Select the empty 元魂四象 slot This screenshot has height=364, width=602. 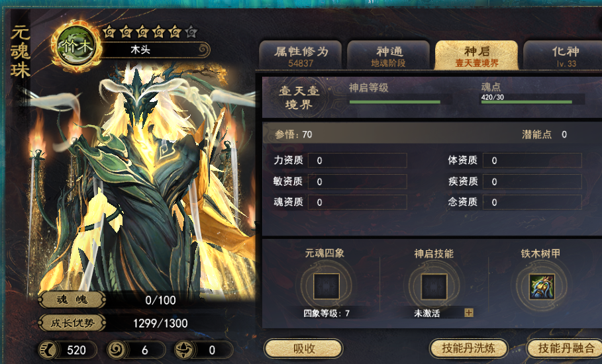[x=326, y=286]
